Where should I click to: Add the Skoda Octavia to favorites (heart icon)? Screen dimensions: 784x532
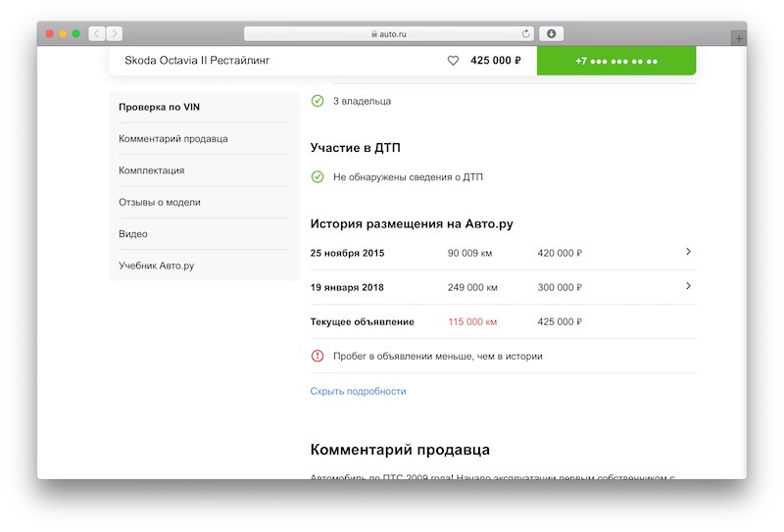(453, 61)
